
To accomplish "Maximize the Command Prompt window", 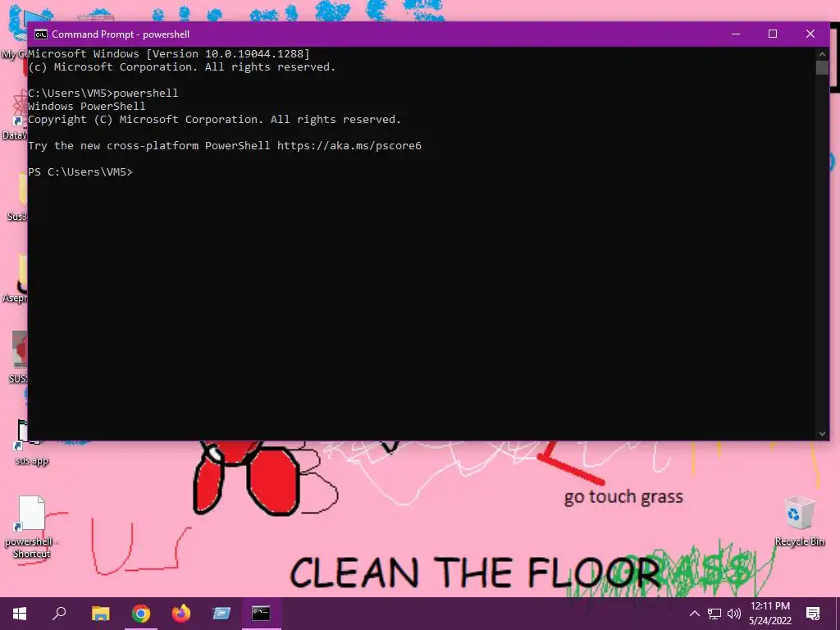I will [773, 34].
